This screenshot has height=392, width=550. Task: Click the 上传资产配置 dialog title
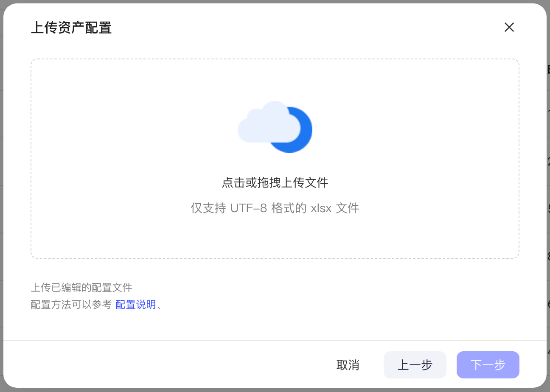tap(71, 28)
